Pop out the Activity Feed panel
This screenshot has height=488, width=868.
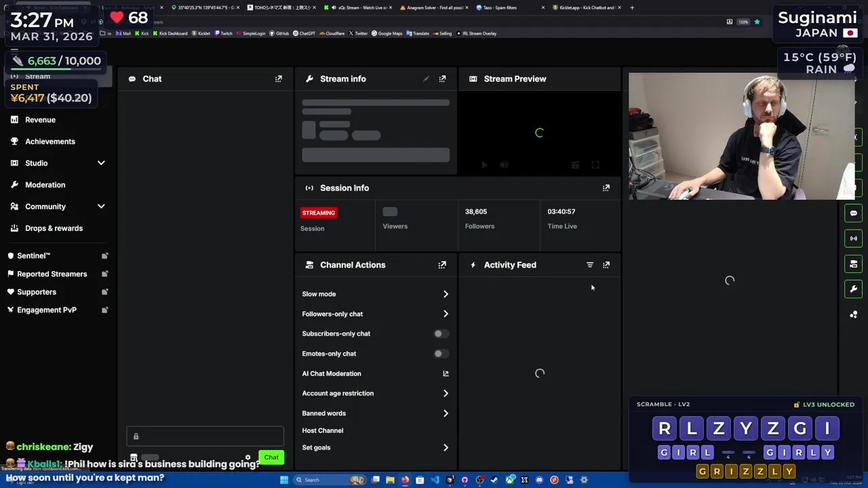click(606, 265)
